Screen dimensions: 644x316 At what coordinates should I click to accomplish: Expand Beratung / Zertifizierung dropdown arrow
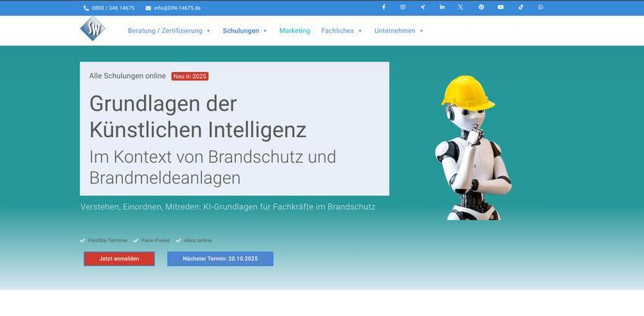(209, 31)
